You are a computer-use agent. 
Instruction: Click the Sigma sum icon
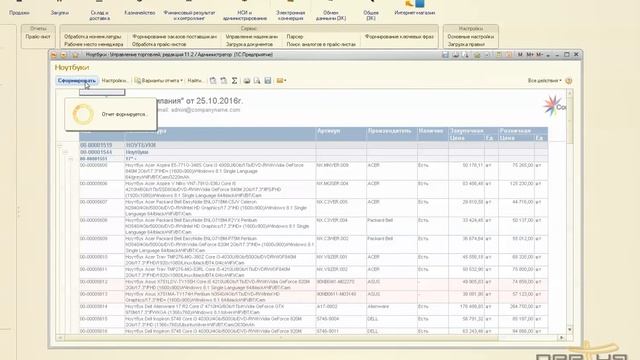[x=235, y=81]
